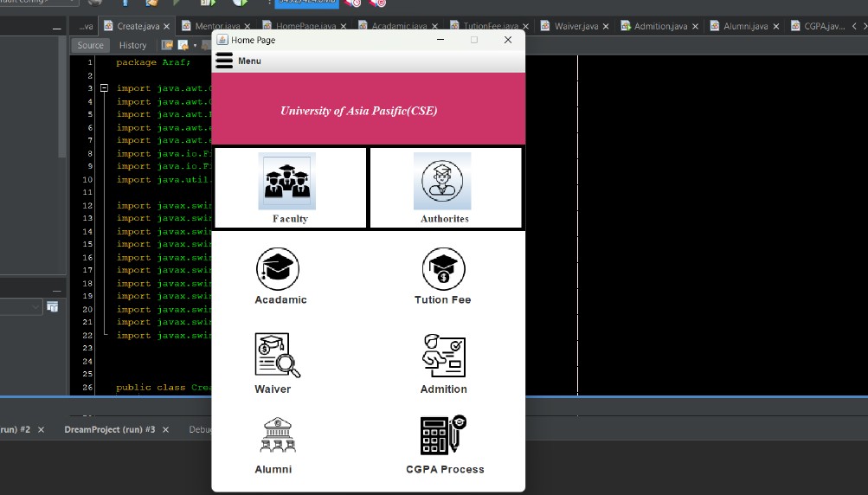Close the Waiver.java tab
Image resolution: width=868 pixels, height=495 pixels.
[x=606, y=26]
